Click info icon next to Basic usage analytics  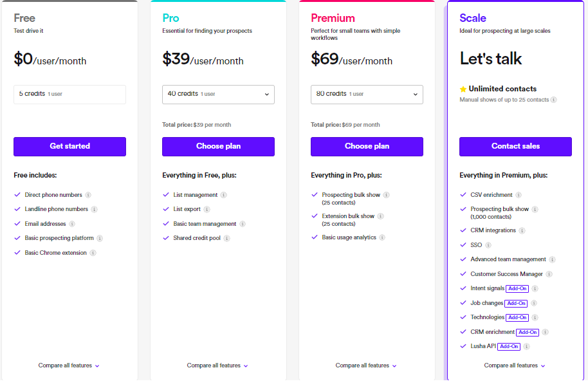382,237
